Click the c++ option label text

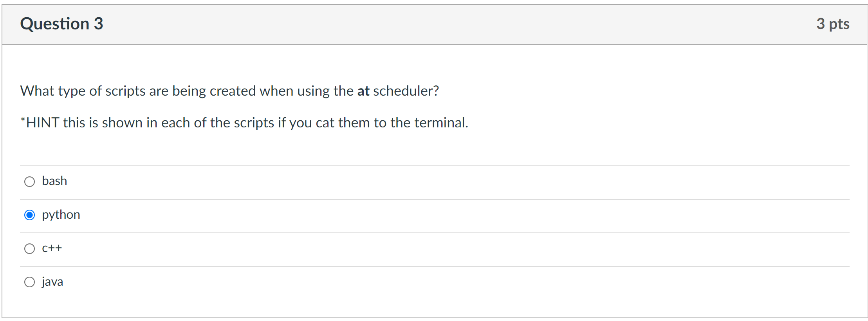point(52,248)
